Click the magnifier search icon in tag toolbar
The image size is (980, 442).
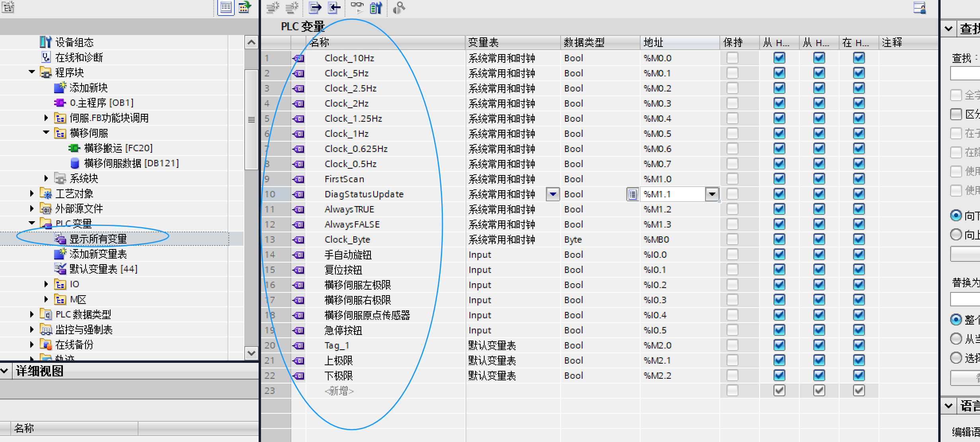[399, 8]
